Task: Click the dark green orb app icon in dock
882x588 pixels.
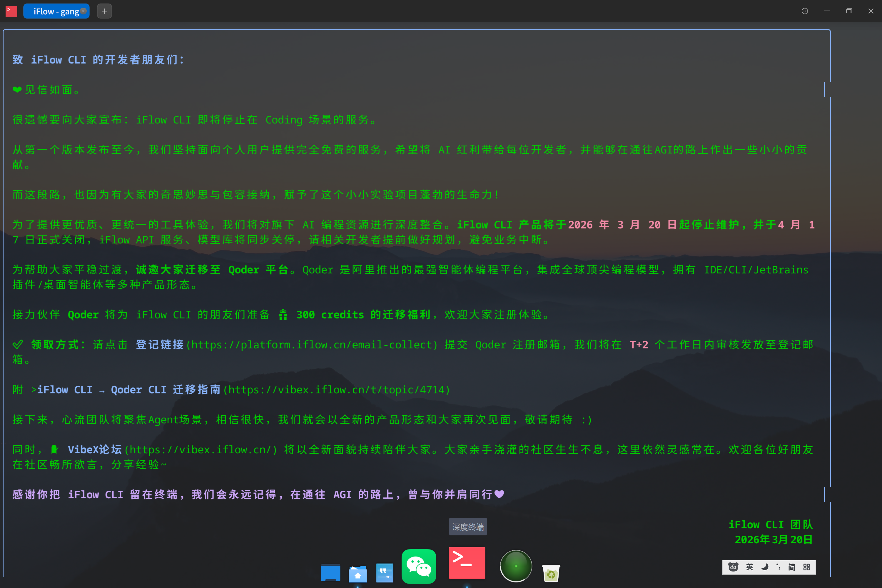Action: (516, 565)
